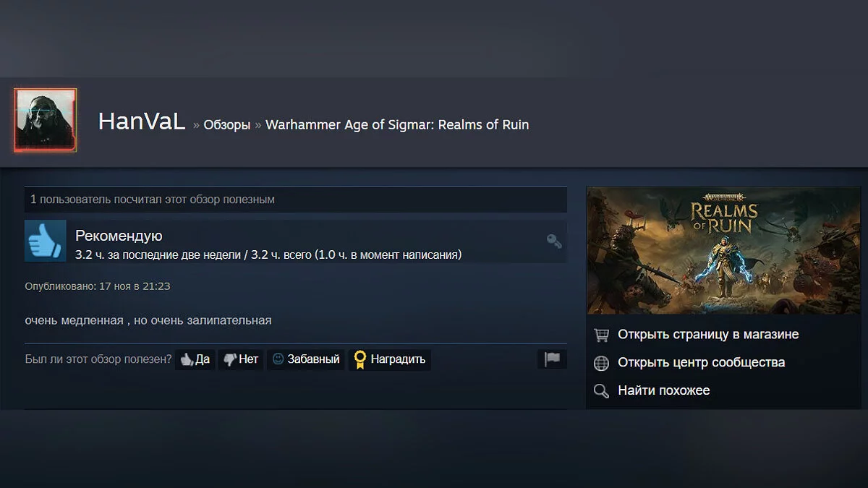Go to the Обзоры breadcrumb link
Image resolution: width=868 pixels, height=488 pixels.
click(x=227, y=124)
